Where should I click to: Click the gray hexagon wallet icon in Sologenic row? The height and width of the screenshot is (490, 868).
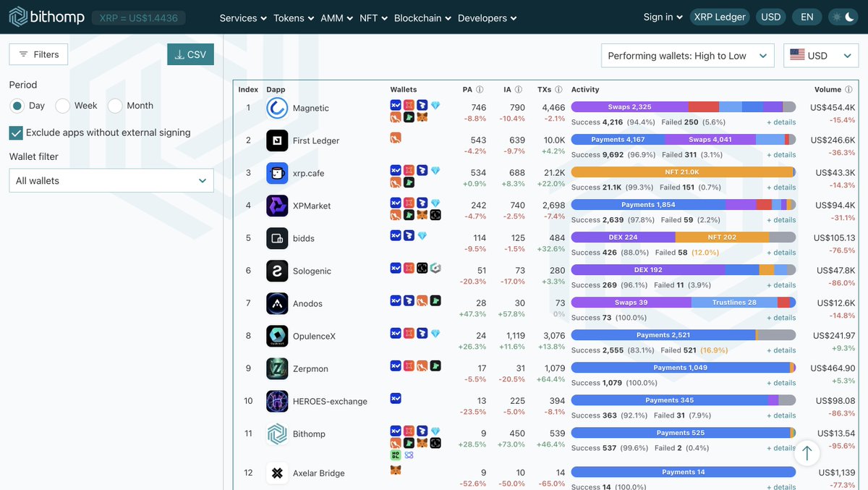[435, 268]
